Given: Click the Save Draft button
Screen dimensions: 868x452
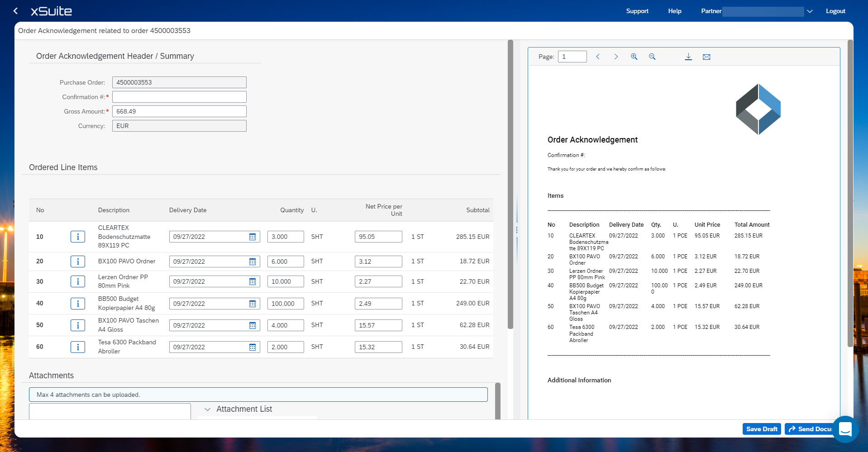Looking at the screenshot, I should [x=761, y=429].
